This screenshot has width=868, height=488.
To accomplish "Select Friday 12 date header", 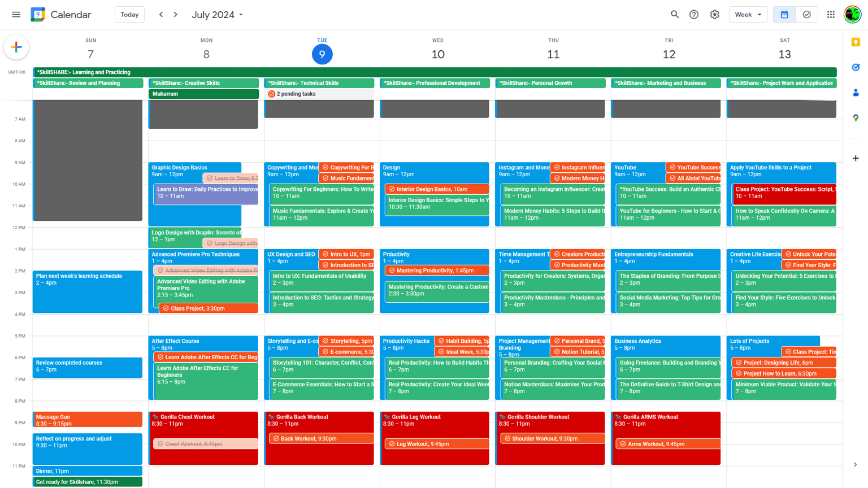I will [x=669, y=54].
